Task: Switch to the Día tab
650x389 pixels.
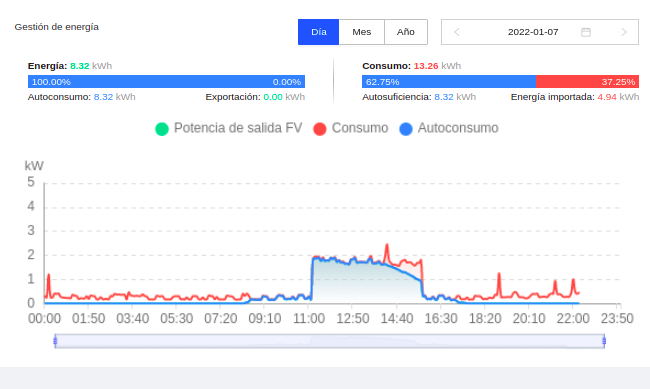Action: click(x=318, y=32)
